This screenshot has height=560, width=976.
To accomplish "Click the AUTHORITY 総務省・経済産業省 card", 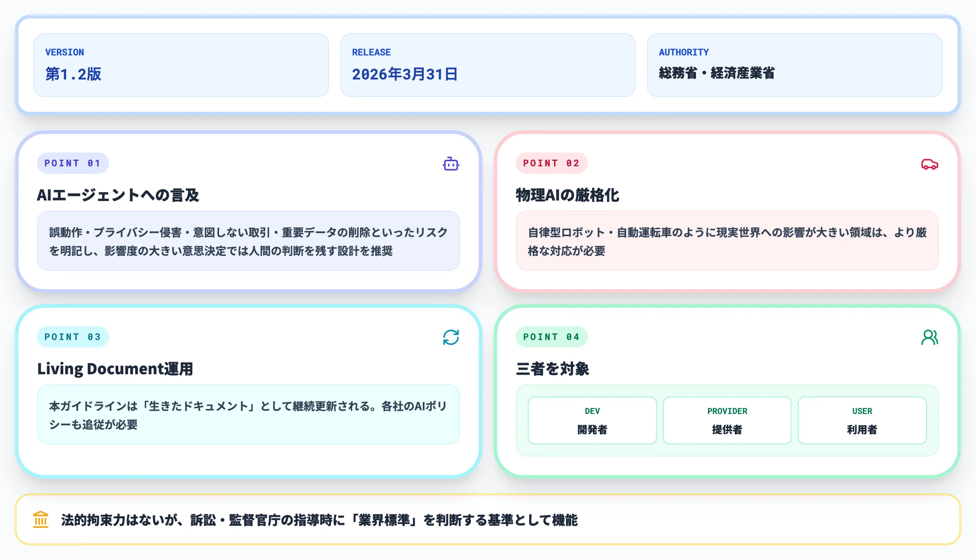I will 794,65.
